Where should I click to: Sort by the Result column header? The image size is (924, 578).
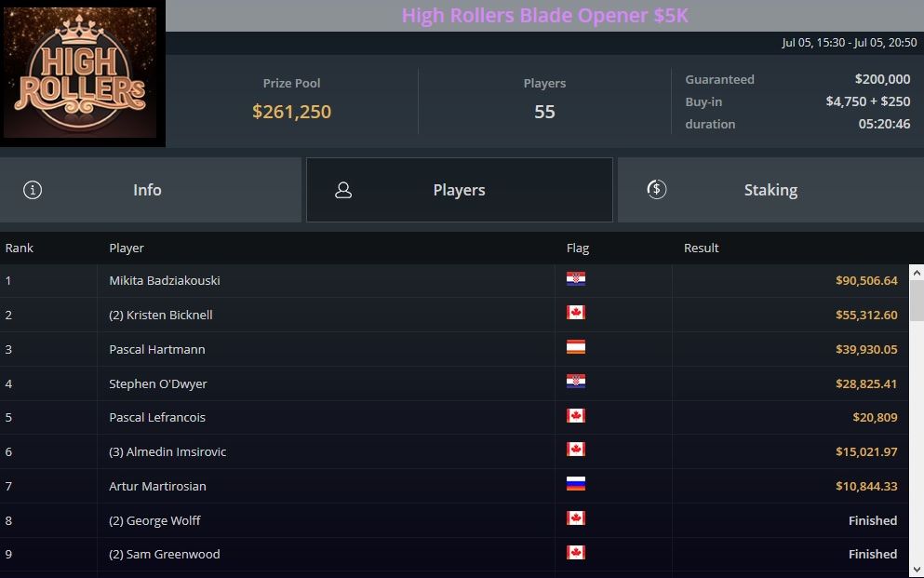[701, 248]
